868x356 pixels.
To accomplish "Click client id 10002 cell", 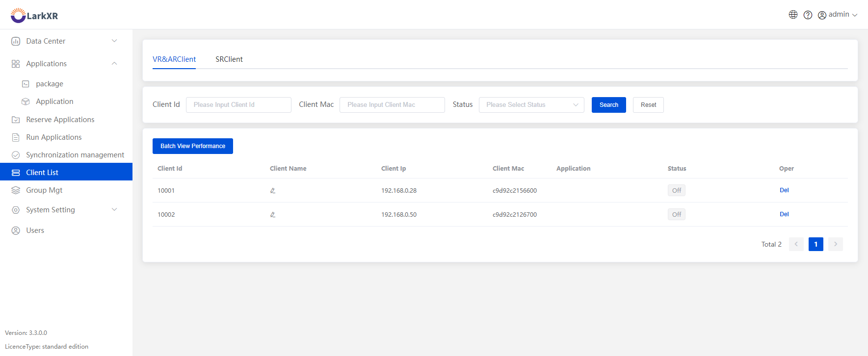I will (x=166, y=215).
